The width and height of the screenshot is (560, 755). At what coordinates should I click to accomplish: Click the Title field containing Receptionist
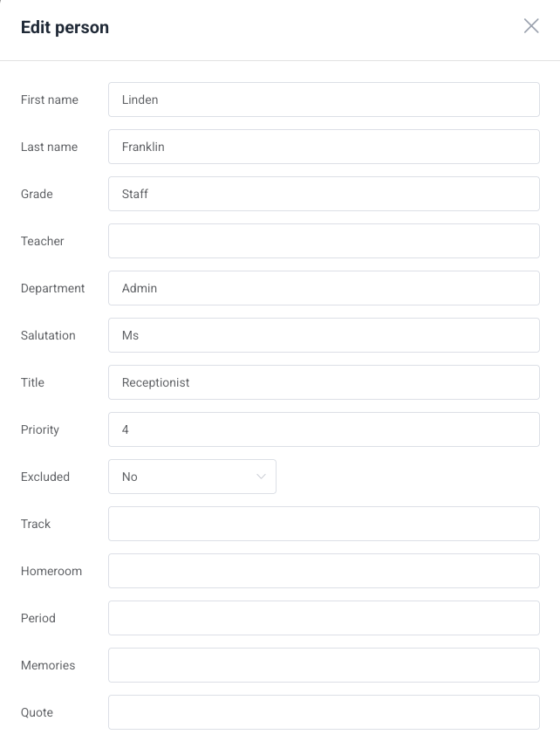(324, 382)
